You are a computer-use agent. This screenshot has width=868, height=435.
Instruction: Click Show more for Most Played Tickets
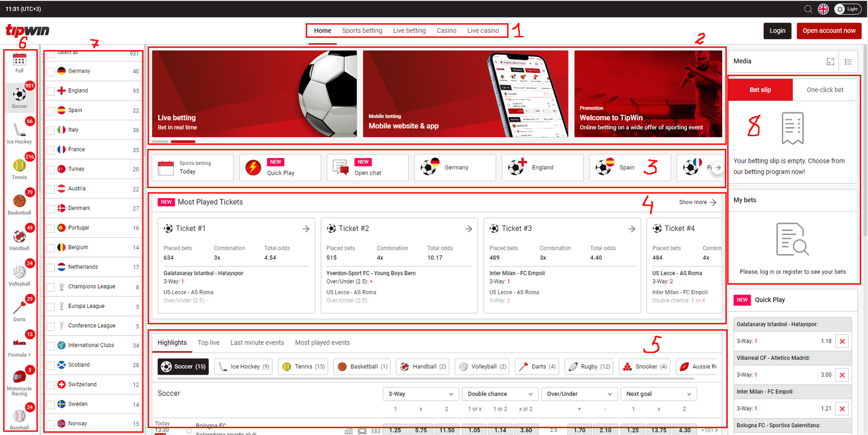pyautogui.click(x=697, y=202)
